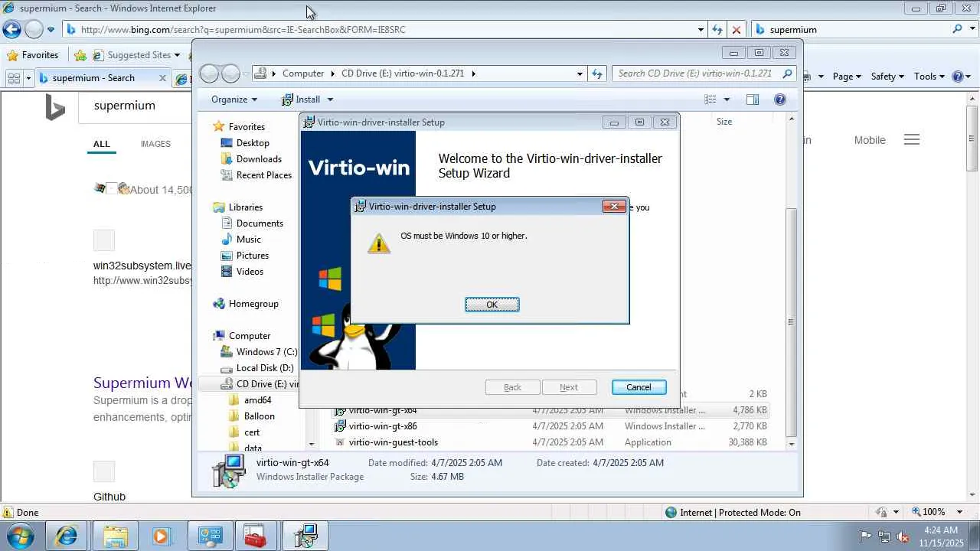Click the Bing logo on the search page

(55, 108)
